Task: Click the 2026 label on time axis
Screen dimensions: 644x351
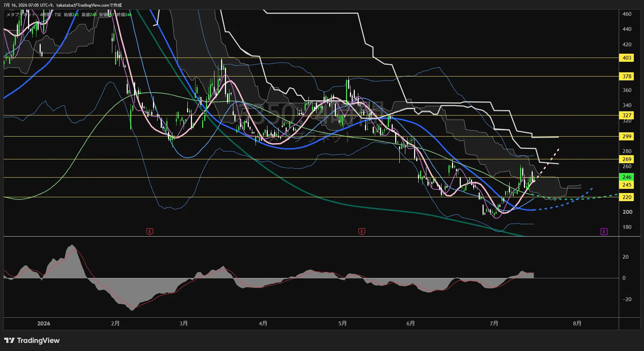Action: pyautogui.click(x=44, y=324)
